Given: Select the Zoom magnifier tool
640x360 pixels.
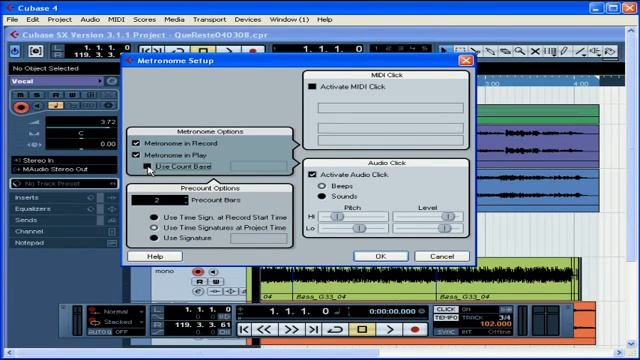Looking at the screenshot, I should 520,51.
